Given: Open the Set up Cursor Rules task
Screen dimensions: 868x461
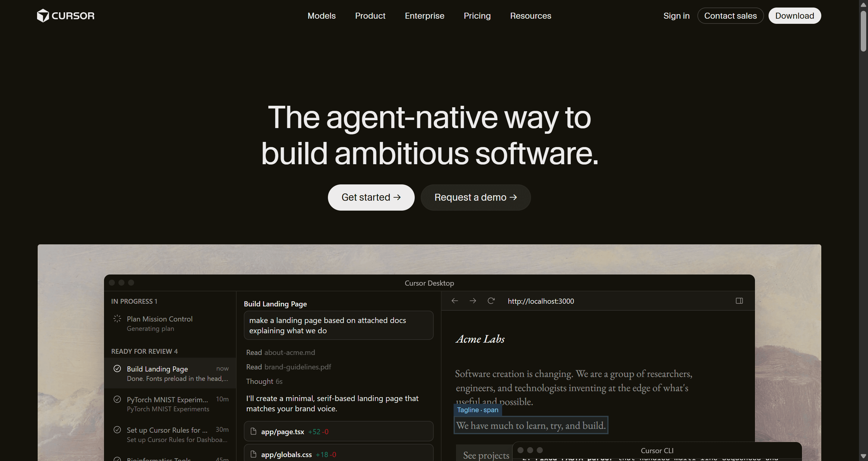Looking at the screenshot, I should [x=170, y=434].
